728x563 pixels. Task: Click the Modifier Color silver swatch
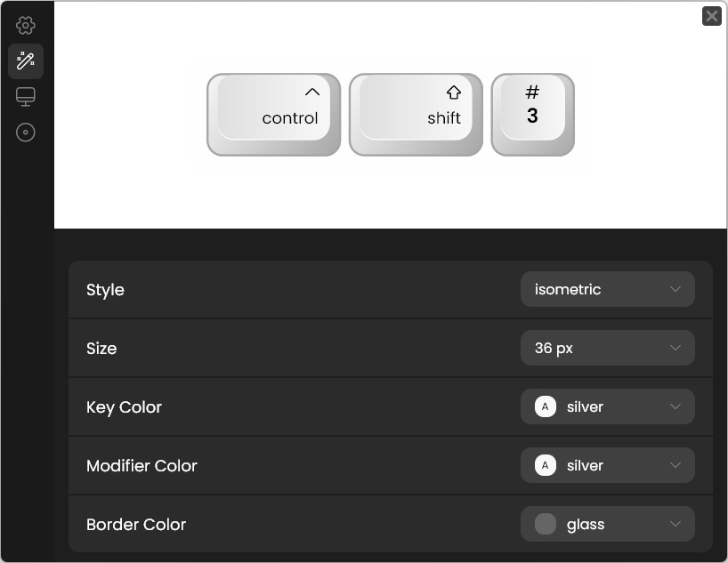click(x=546, y=465)
